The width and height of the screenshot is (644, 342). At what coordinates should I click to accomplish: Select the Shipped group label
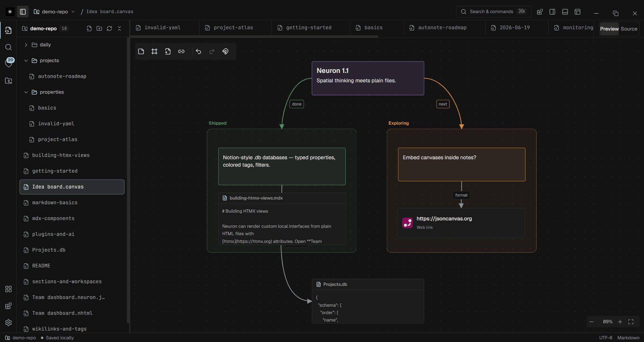point(218,123)
